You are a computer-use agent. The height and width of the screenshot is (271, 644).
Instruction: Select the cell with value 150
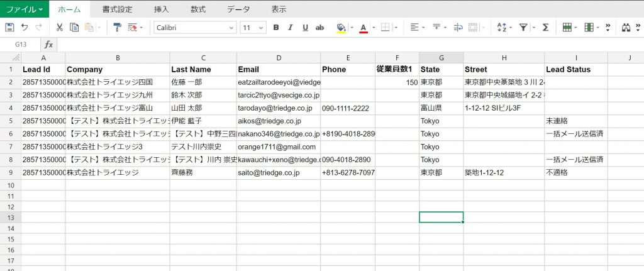pyautogui.click(x=397, y=82)
